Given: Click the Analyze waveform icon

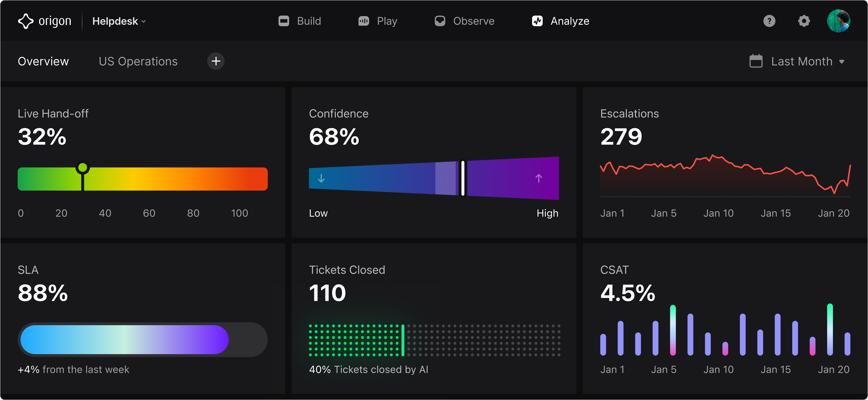Looking at the screenshot, I should [537, 21].
